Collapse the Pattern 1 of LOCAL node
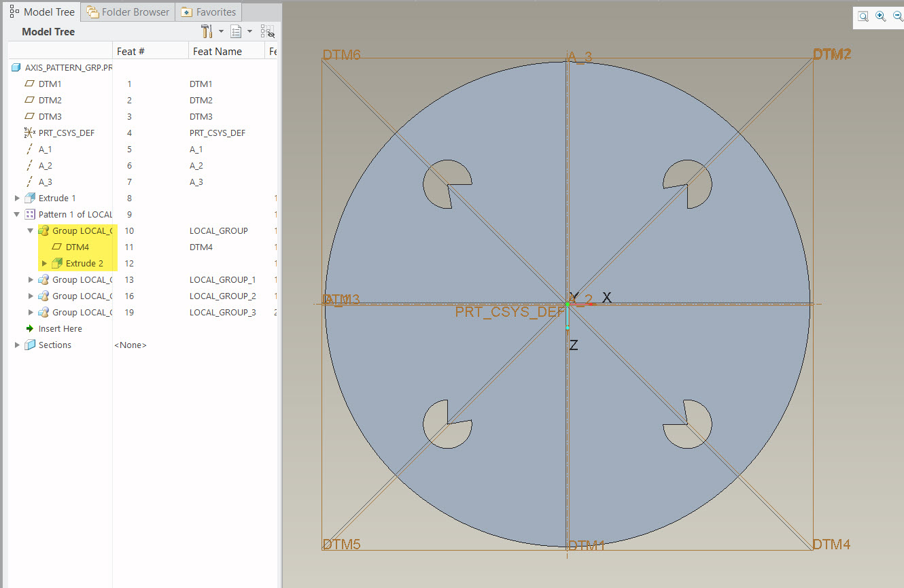Image resolution: width=904 pixels, height=588 pixels. click(x=16, y=214)
